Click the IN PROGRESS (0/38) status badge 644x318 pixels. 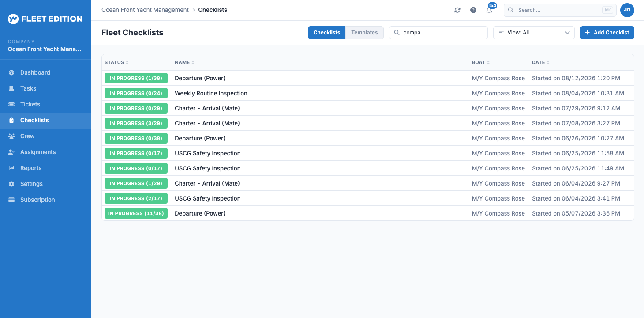(136, 138)
